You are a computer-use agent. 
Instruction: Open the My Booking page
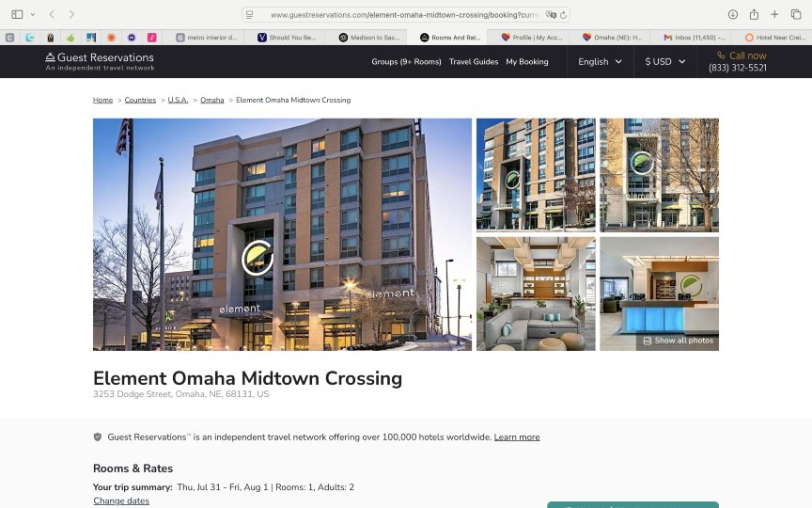[x=527, y=61]
